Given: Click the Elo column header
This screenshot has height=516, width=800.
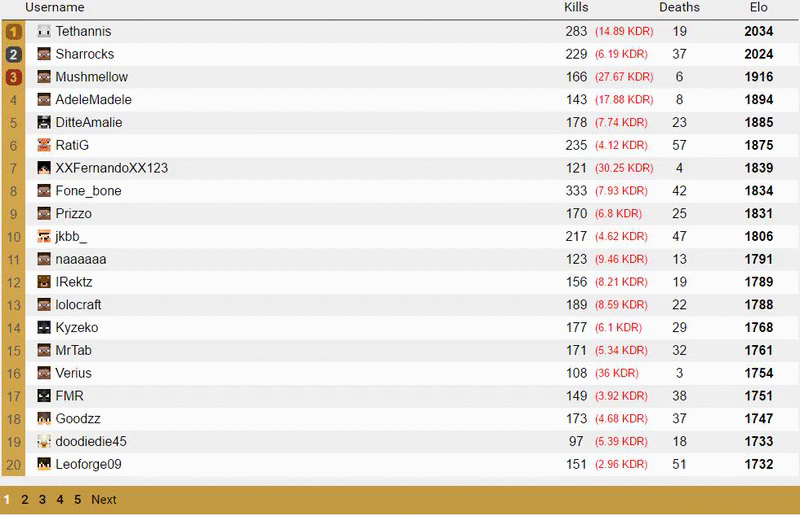Looking at the screenshot, I should (759, 8).
